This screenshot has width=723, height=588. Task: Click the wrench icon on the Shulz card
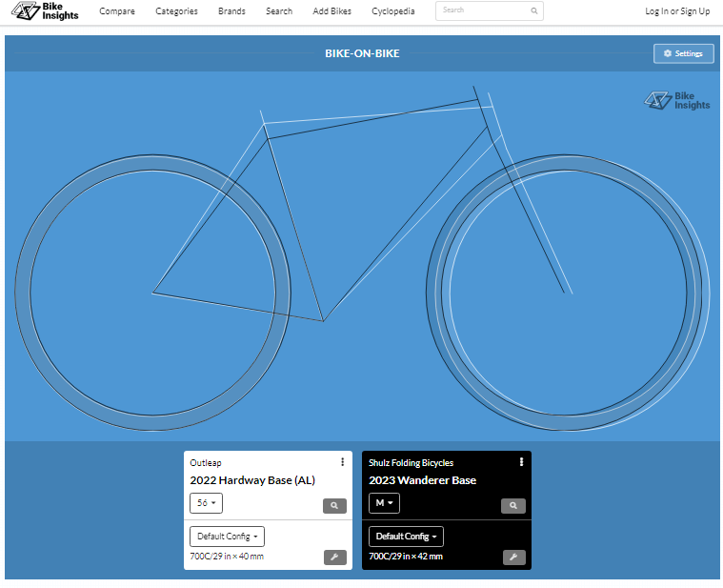point(513,558)
